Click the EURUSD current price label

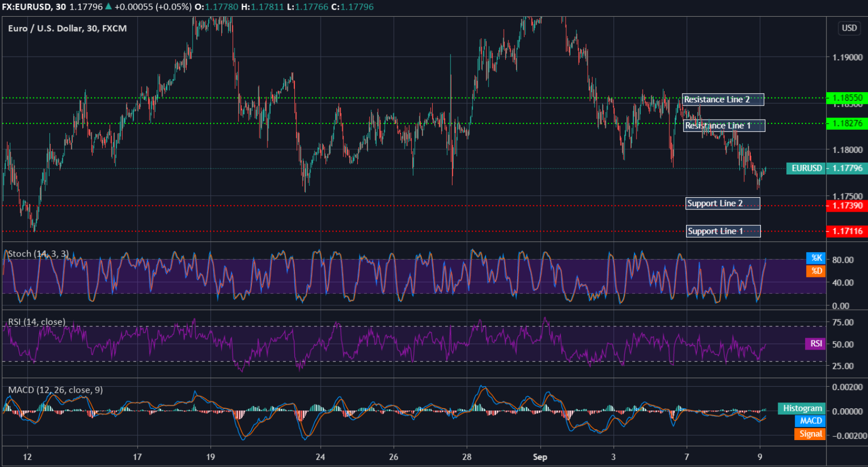[x=806, y=168]
